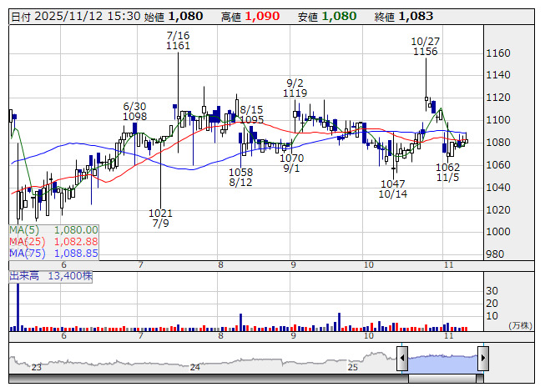Click the 1058 8/12 low label
This screenshot has width=545, height=392.
point(240,177)
